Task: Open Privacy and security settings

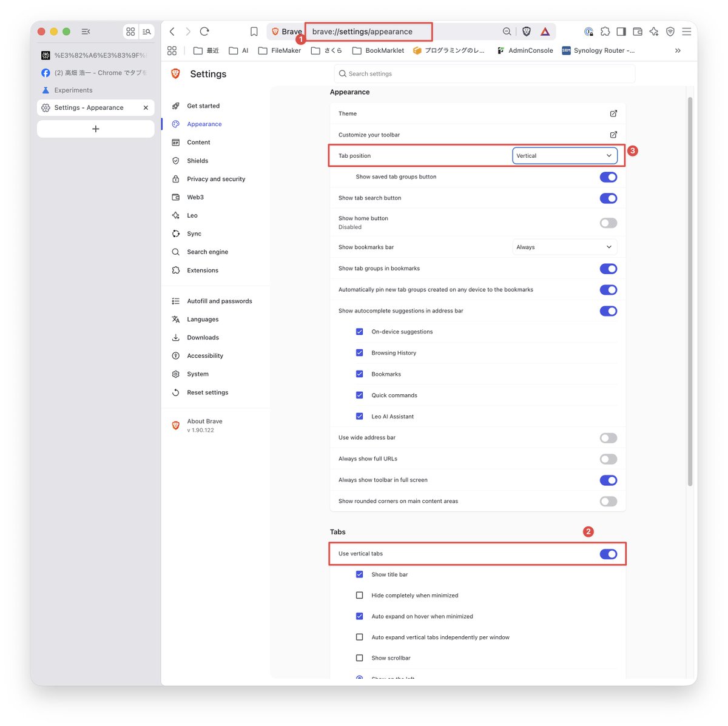Action: point(216,179)
